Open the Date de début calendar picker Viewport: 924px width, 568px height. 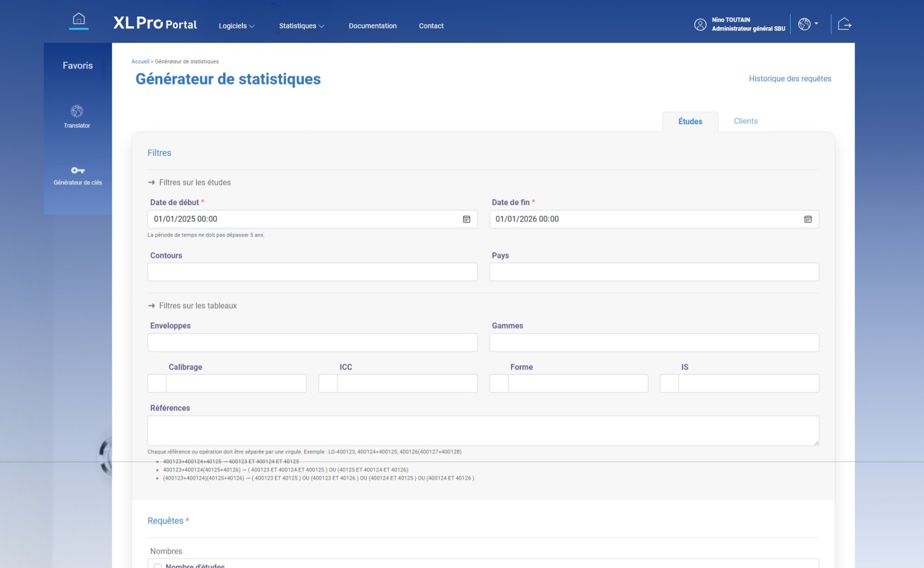click(466, 219)
